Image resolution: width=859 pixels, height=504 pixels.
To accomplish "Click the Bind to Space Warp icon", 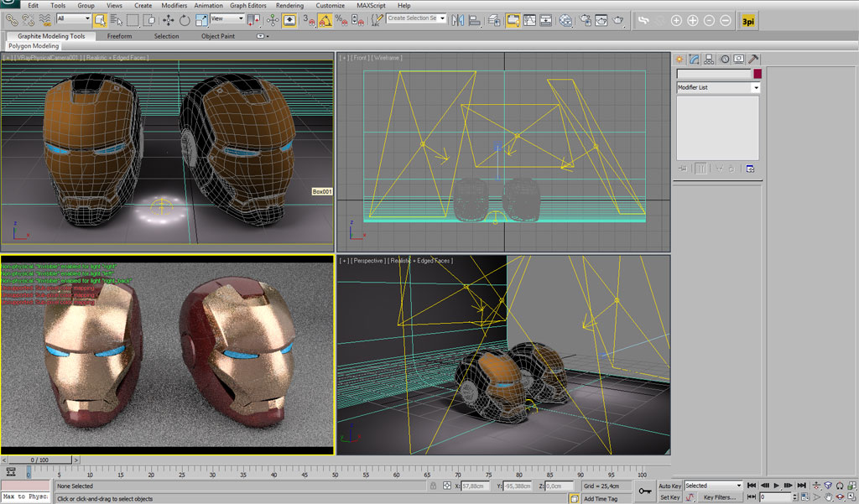I will [x=45, y=20].
